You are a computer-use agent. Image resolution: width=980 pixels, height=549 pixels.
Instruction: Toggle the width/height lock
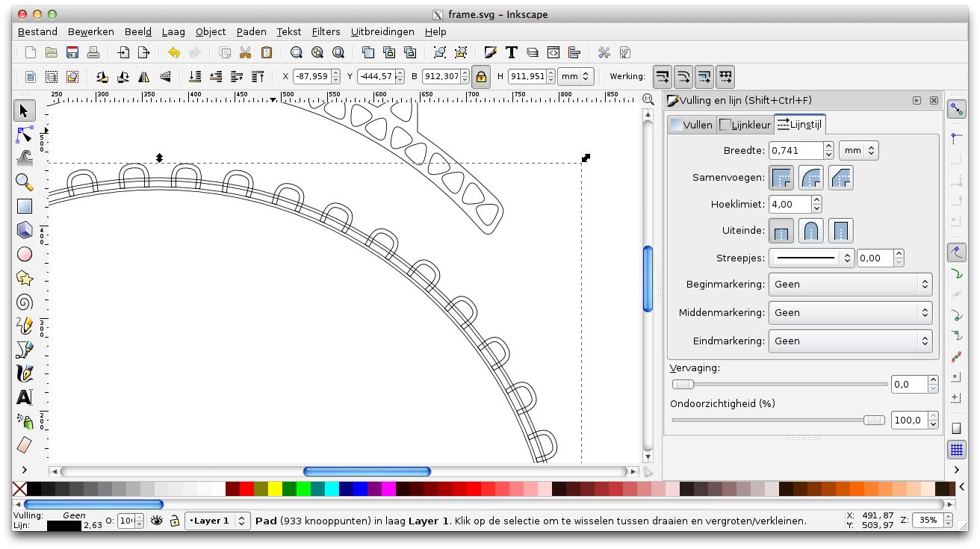tap(481, 76)
